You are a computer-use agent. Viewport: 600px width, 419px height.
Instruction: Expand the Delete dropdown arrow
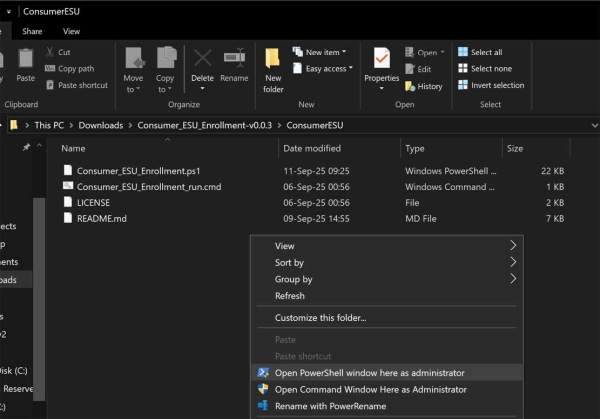[x=202, y=88]
